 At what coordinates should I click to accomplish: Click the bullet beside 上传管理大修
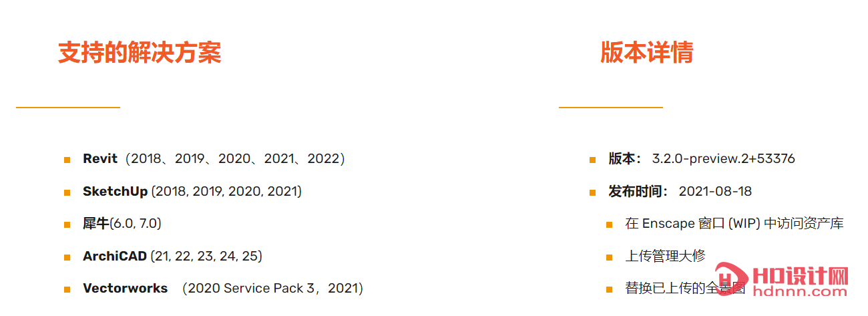(x=609, y=257)
